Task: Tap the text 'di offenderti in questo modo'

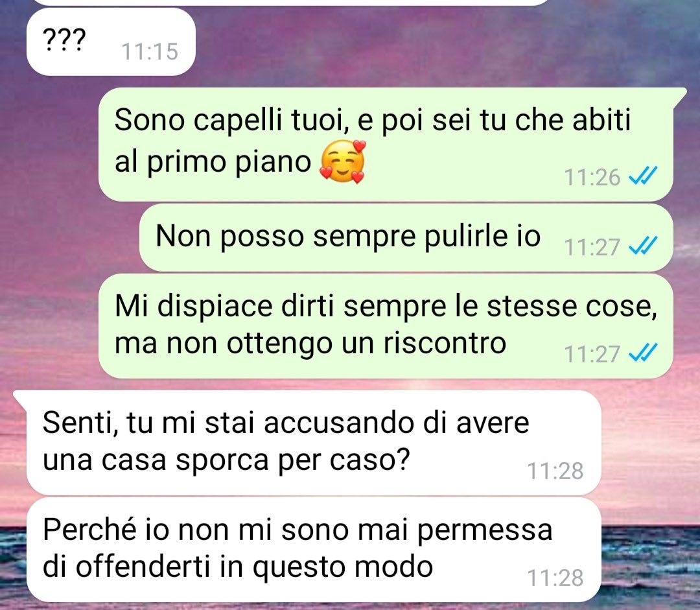Action: [237, 567]
